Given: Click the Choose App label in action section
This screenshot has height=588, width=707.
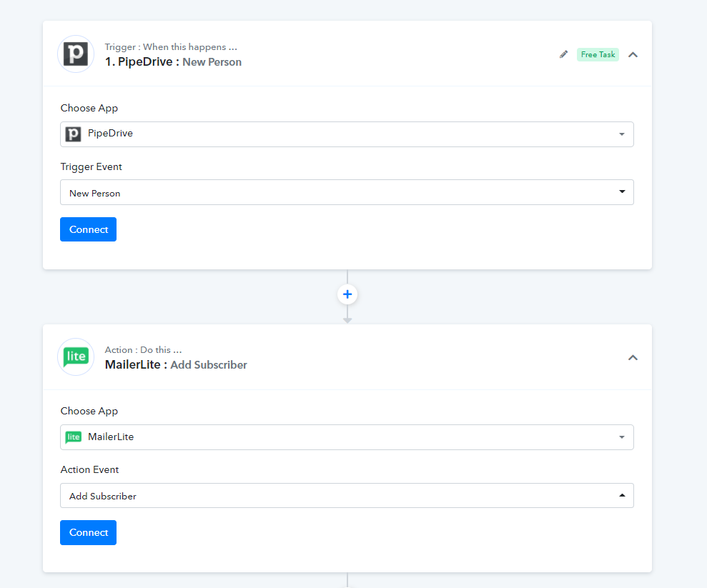Looking at the screenshot, I should (x=89, y=411).
